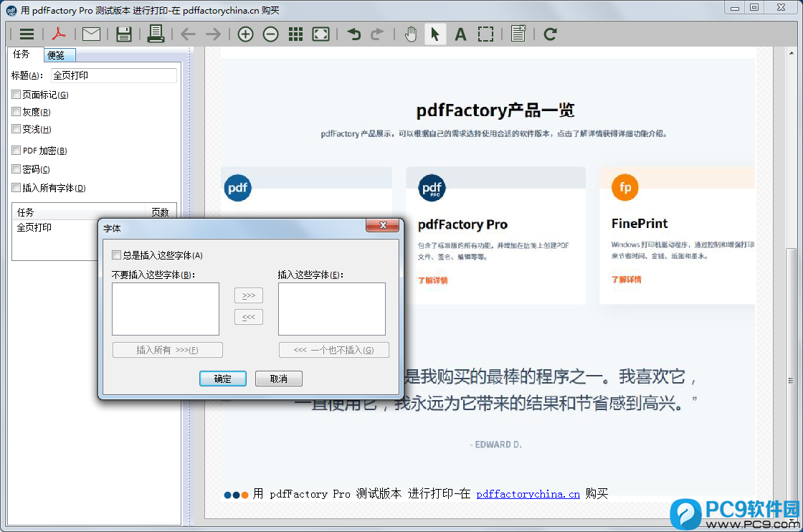
Task: Maximize the pdfFactory Pro window
Action: click(x=754, y=8)
